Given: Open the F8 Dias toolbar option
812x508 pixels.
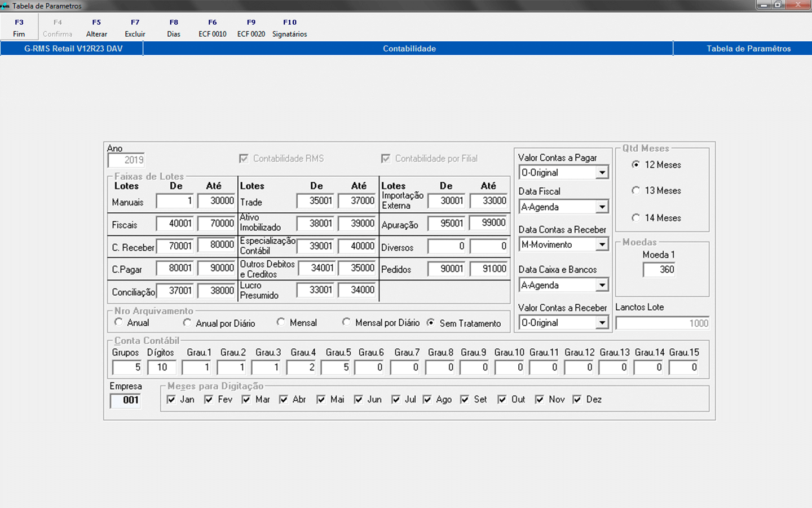Looking at the screenshot, I should (x=174, y=28).
